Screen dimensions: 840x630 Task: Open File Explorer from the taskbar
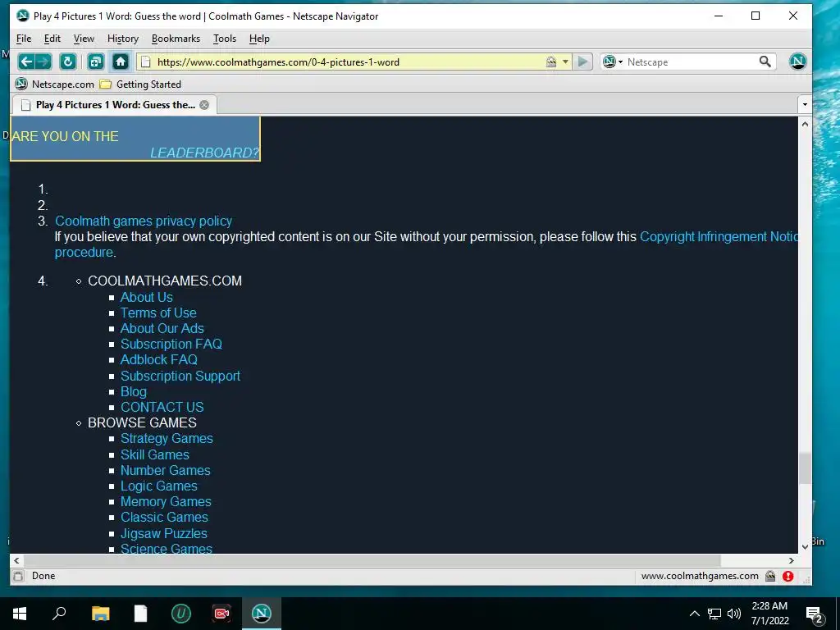pyautogui.click(x=100, y=614)
